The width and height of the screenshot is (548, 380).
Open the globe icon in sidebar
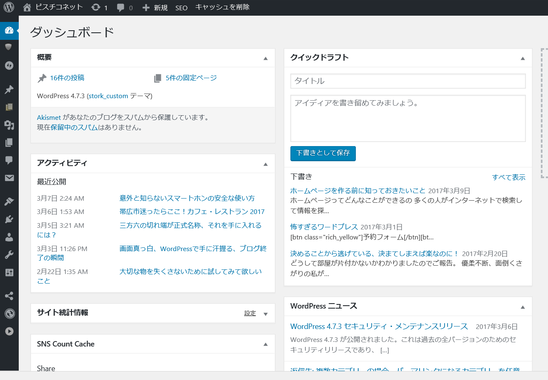click(x=9, y=314)
